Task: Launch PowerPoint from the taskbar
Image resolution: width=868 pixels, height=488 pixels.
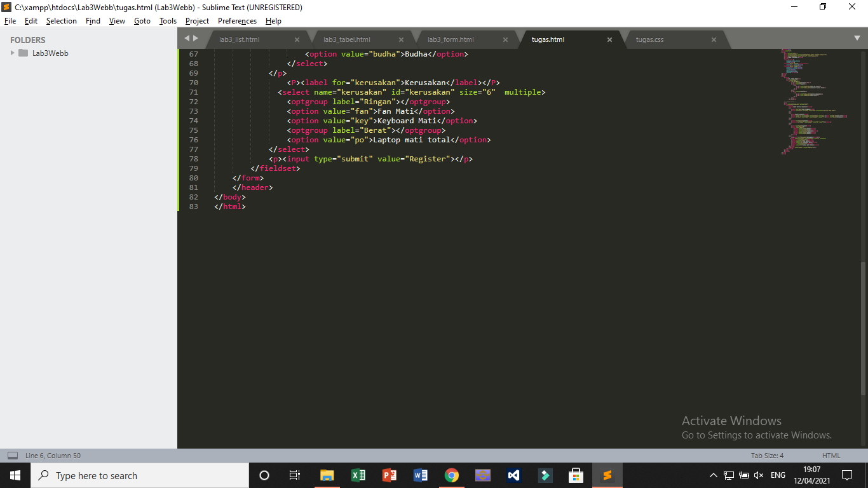Action: (x=389, y=475)
